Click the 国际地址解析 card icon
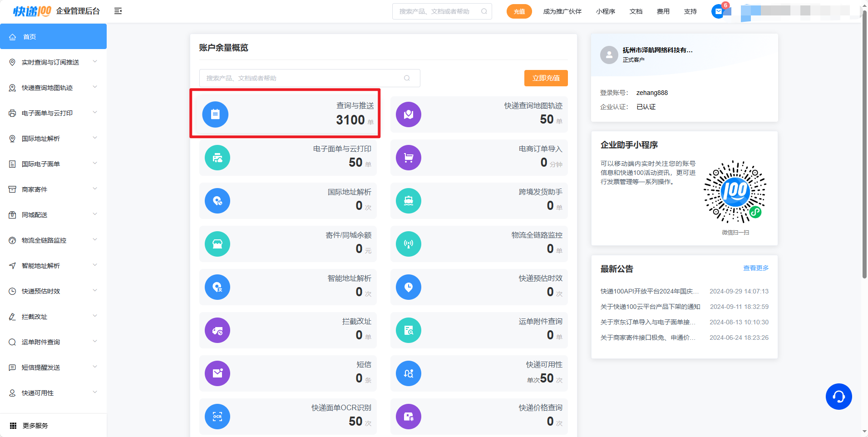868x437 pixels. coord(217,201)
